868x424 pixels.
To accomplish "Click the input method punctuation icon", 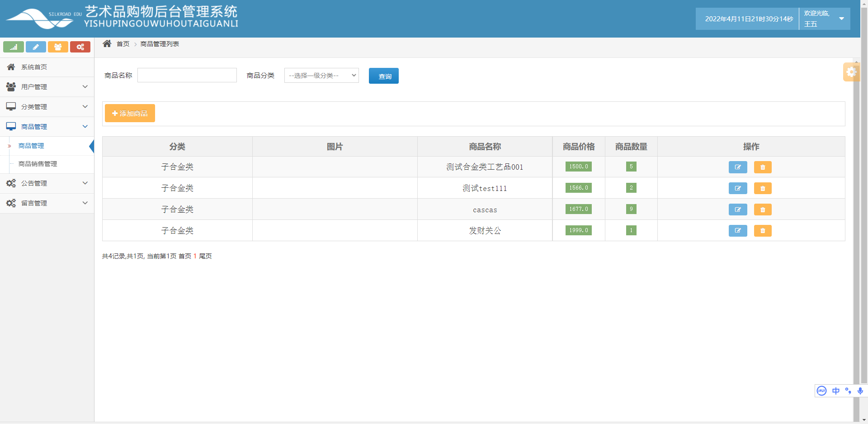I will pos(848,391).
